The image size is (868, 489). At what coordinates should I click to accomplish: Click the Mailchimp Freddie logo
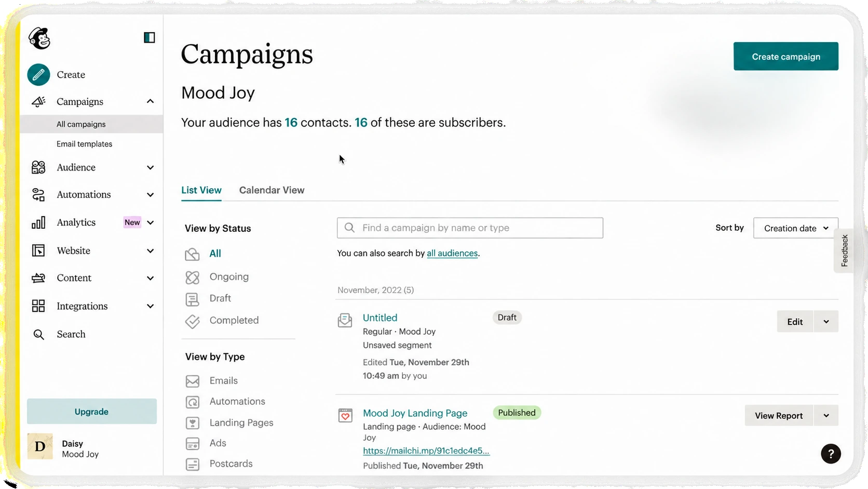point(39,38)
